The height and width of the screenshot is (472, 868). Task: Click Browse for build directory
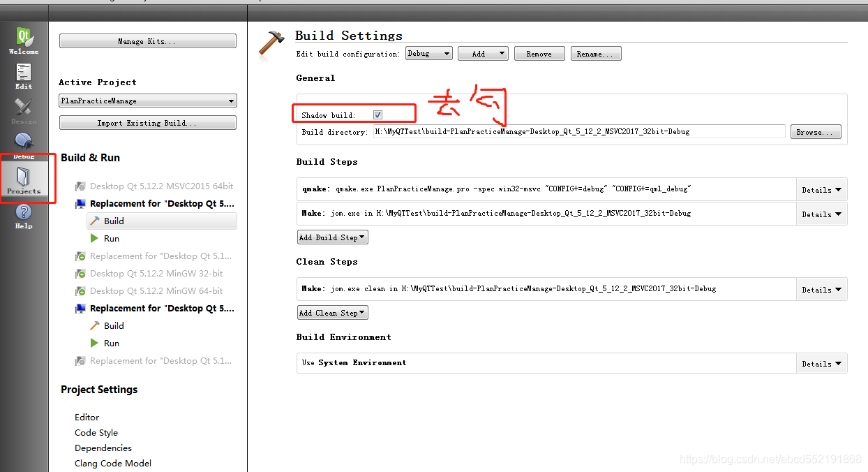coord(816,132)
